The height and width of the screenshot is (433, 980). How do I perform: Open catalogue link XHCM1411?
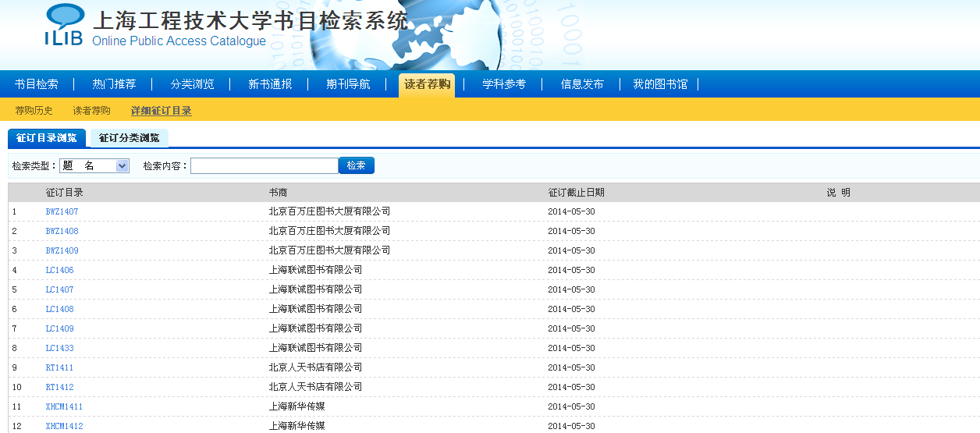click(x=64, y=406)
